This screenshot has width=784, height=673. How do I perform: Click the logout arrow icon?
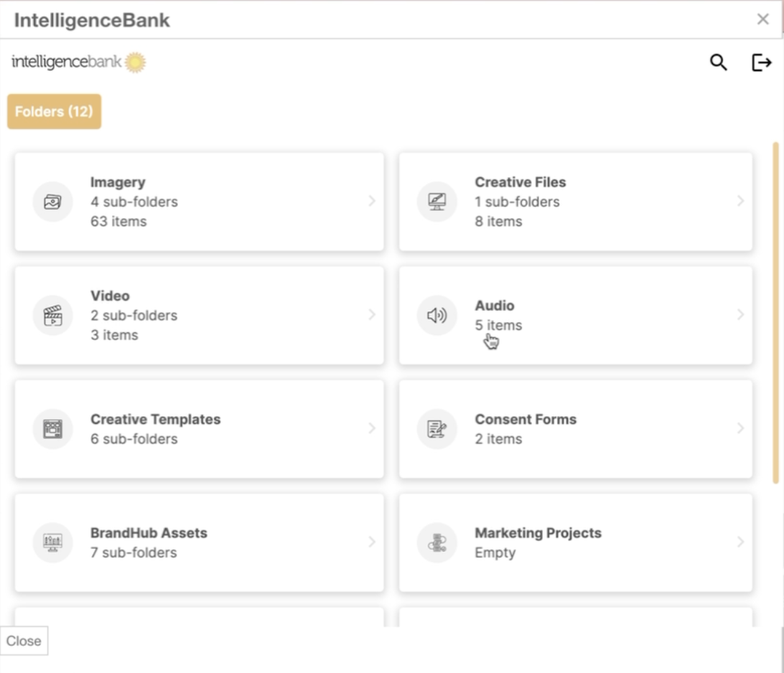pos(761,62)
